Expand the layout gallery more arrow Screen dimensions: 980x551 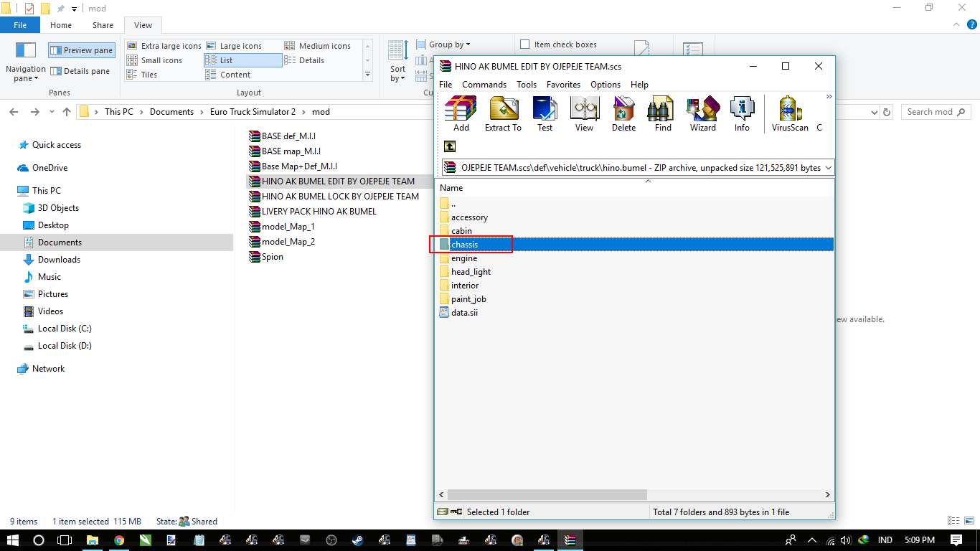pyautogui.click(x=368, y=75)
